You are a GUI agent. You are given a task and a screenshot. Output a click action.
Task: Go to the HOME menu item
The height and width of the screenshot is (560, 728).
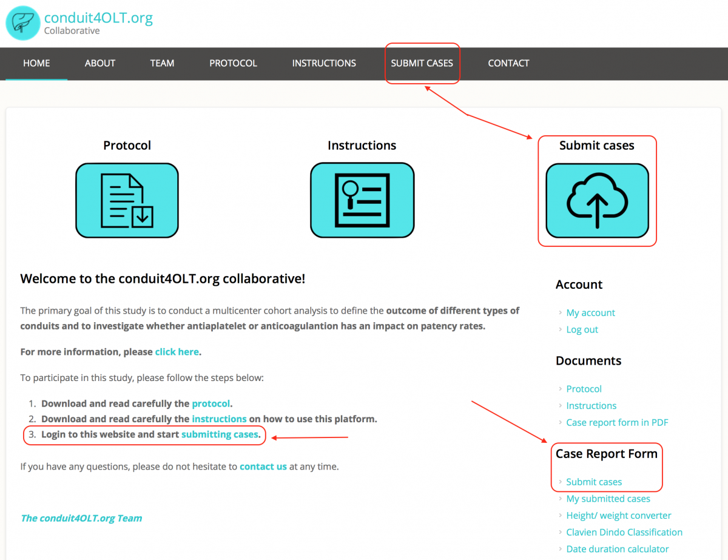tap(36, 63)
